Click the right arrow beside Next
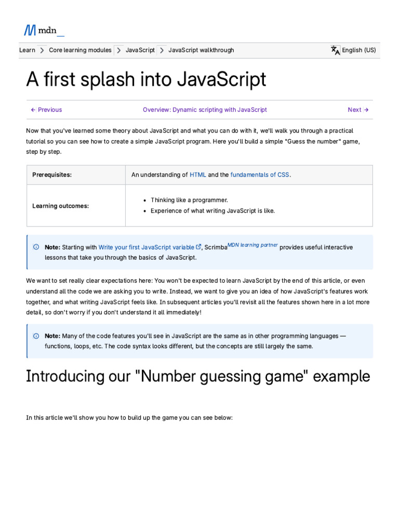This screenshot has height=532, width=399. point(366,110)
